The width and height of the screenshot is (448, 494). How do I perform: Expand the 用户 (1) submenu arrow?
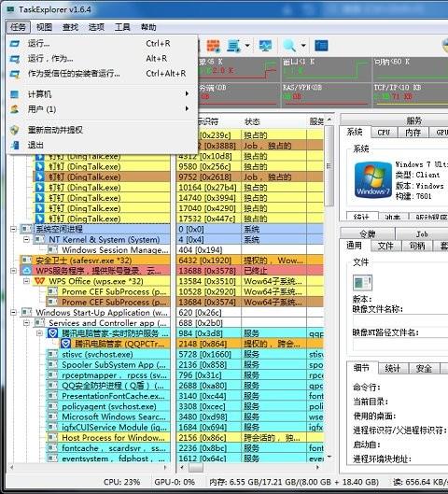coord(187,108)
